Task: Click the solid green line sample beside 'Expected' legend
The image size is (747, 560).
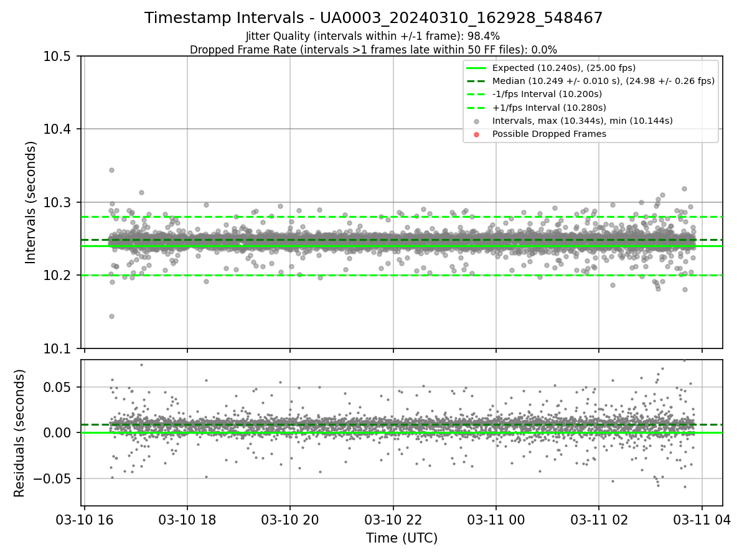Action: click(x=476, y=68)
